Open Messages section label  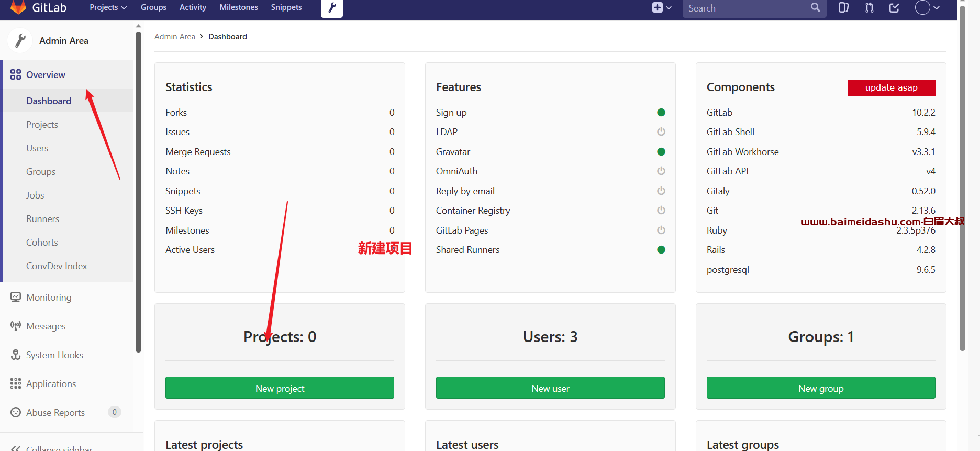coord(46,326)
